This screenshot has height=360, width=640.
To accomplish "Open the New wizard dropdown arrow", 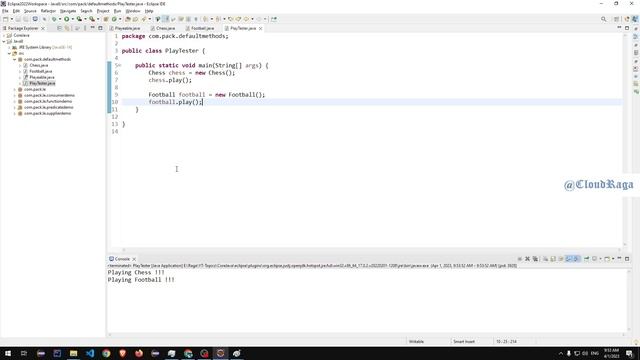I will 11,19.
